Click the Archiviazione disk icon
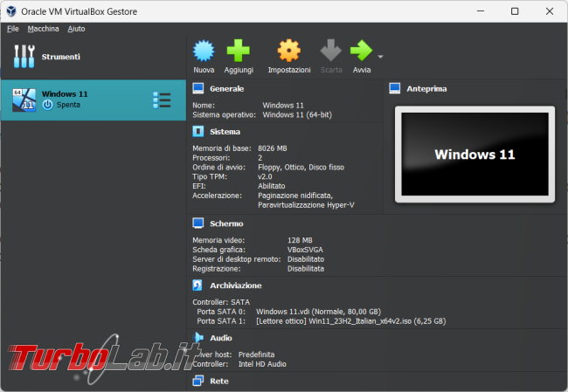The width and height of the screenshot is (568, 392). [x=197, y=285]
